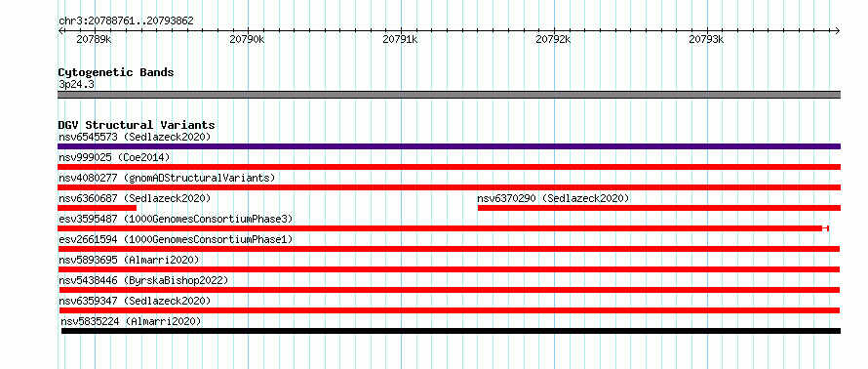Open the nsv5438446 (ByrskaBishop2022) variant label
868x369 pixels.
[x=143, y=280]
